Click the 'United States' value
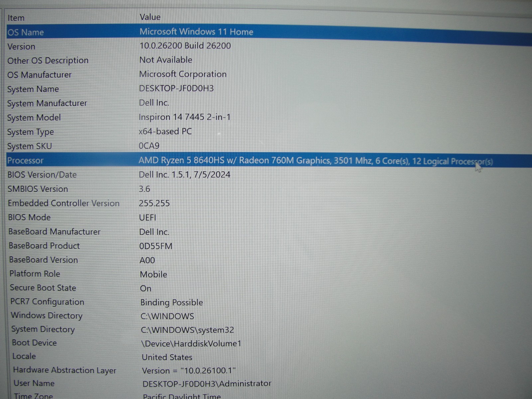The height and width of the screenshot is (399, 532). pos(167,357)
